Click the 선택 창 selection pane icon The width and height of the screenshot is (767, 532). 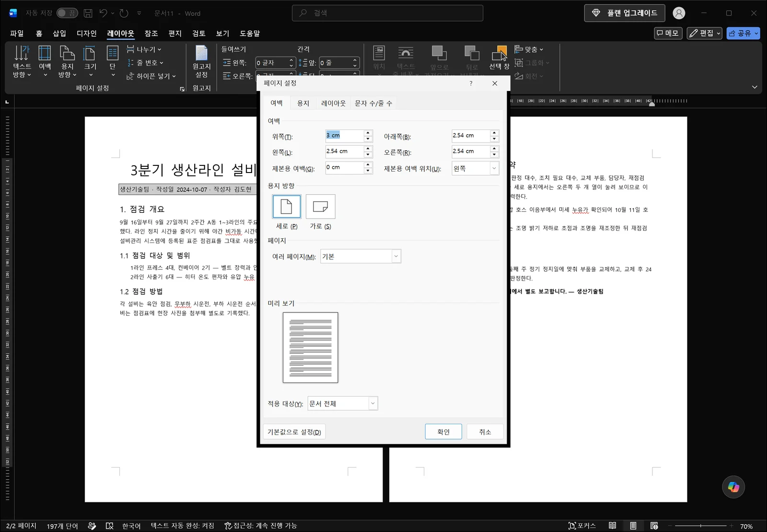pyautogui.click(x=499, y=58)
